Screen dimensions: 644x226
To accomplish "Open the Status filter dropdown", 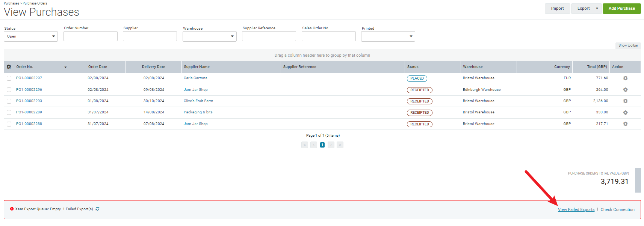I will [x=31, y=36].
